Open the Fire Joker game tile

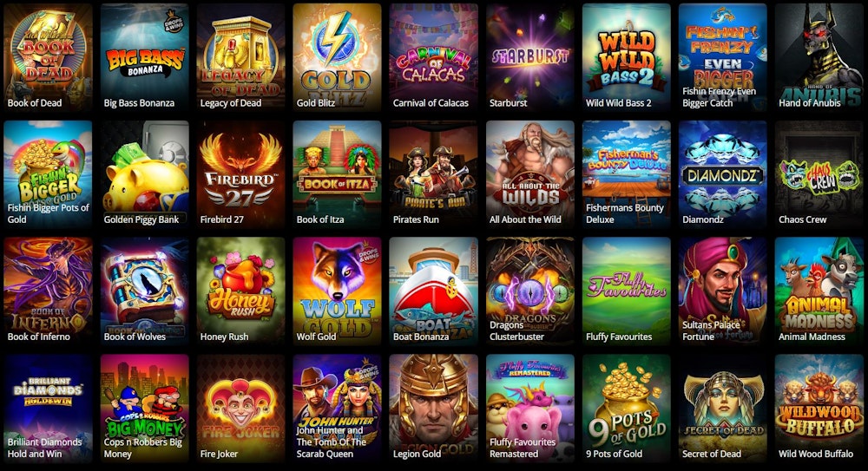pos(240,409)
